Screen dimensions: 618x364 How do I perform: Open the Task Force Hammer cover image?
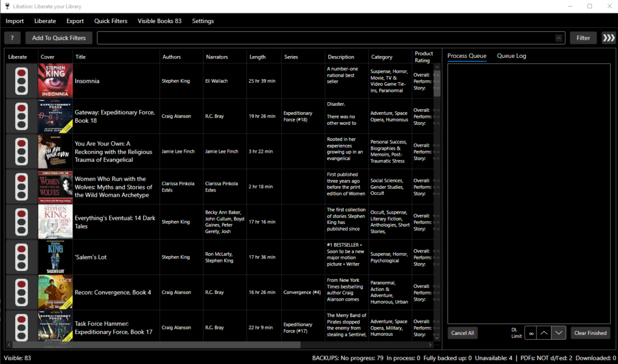[56, 326]
